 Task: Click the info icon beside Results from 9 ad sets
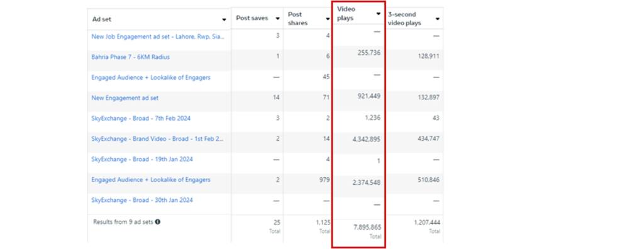tap(158, 222)
